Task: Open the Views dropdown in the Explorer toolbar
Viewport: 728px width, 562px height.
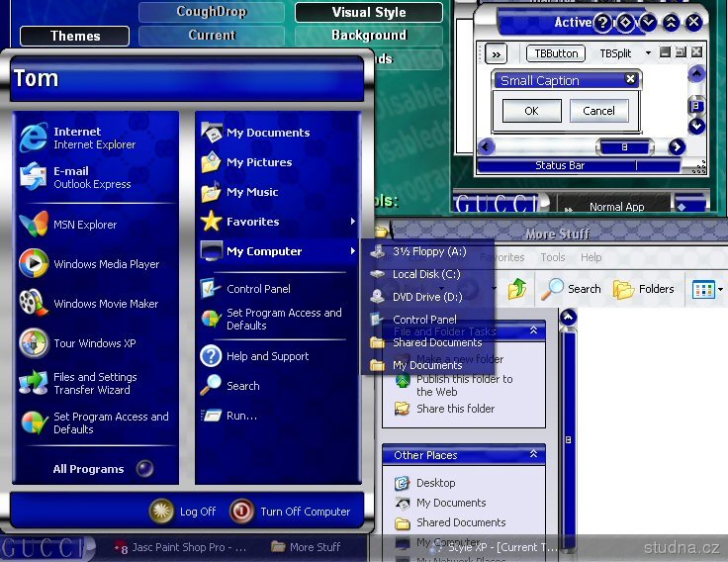Action: 719,289
